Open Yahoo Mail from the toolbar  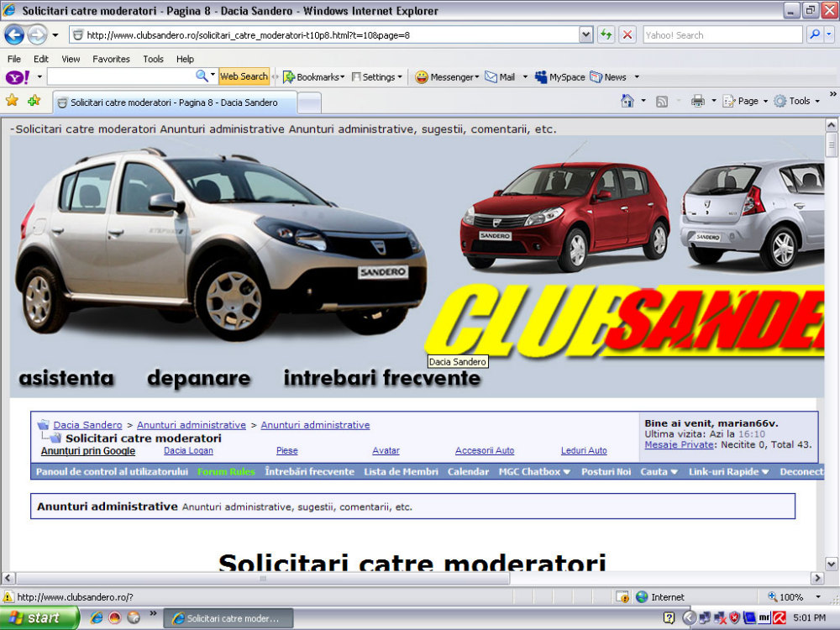point(500,76)
